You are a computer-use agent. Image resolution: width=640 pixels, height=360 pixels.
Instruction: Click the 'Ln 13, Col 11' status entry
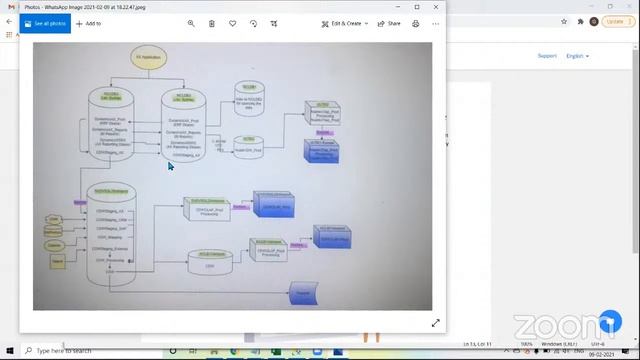(x=478, y=344)
